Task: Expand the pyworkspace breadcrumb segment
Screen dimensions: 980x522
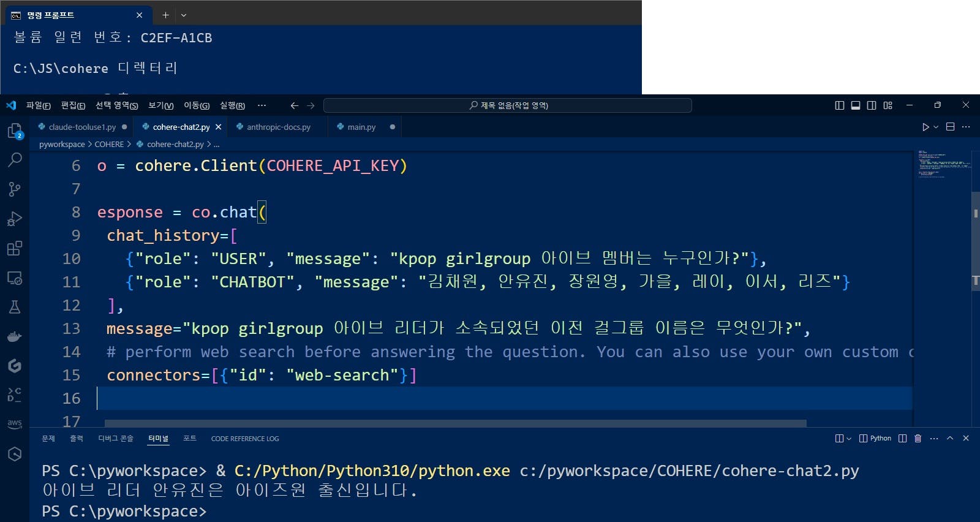Action: (62, 144)
